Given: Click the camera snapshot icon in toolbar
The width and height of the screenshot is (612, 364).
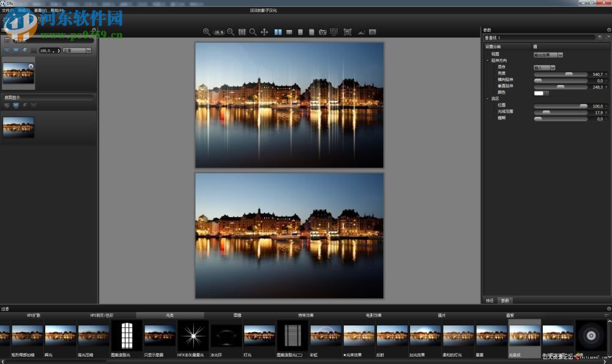Looking at the screenshot, I should pyautogui.click(x=323, y=32).
